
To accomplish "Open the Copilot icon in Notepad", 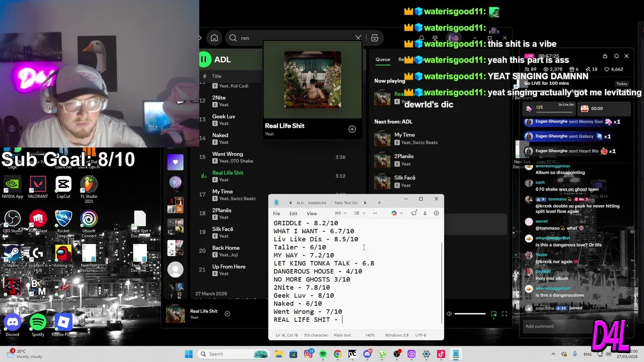I will click(394, 213).
